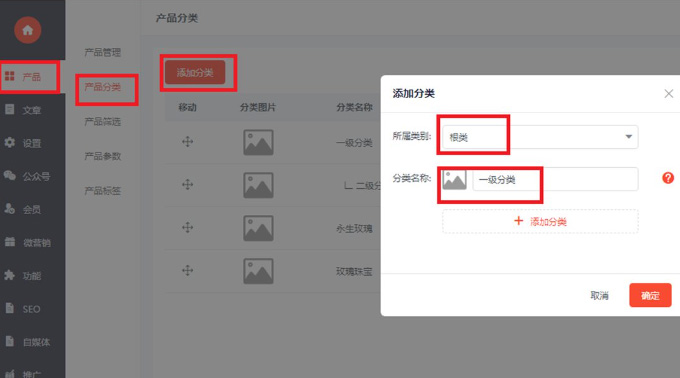Click the 功能 puzzle icon
Viewport: 680px width, 378px height.
pyautogui.click(x=10, y=275)
